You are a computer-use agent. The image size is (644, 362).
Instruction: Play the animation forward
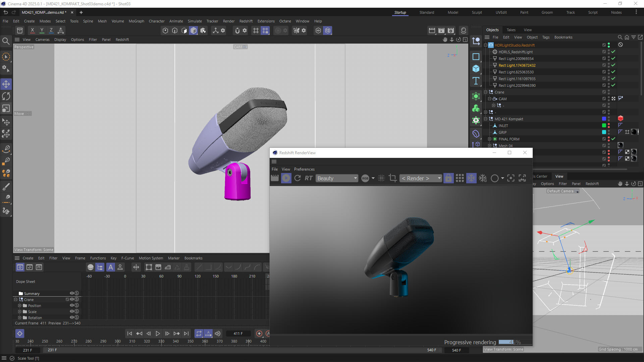click(158, 334)
